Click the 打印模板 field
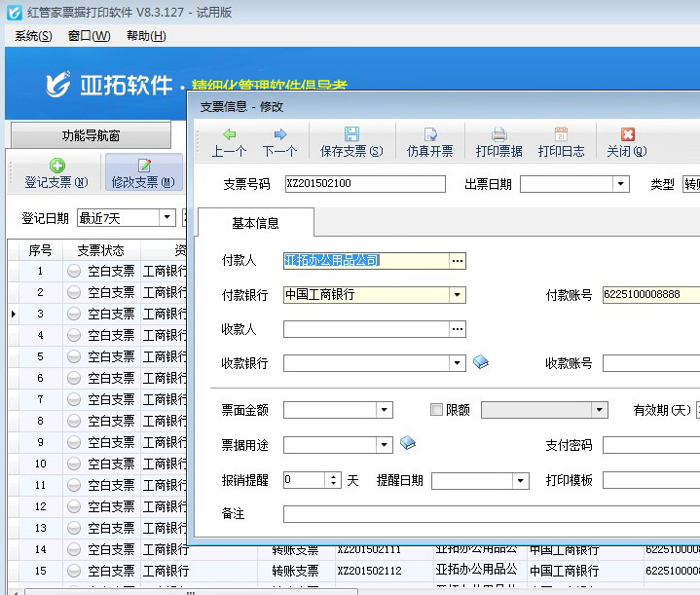 tap(651, 481)
